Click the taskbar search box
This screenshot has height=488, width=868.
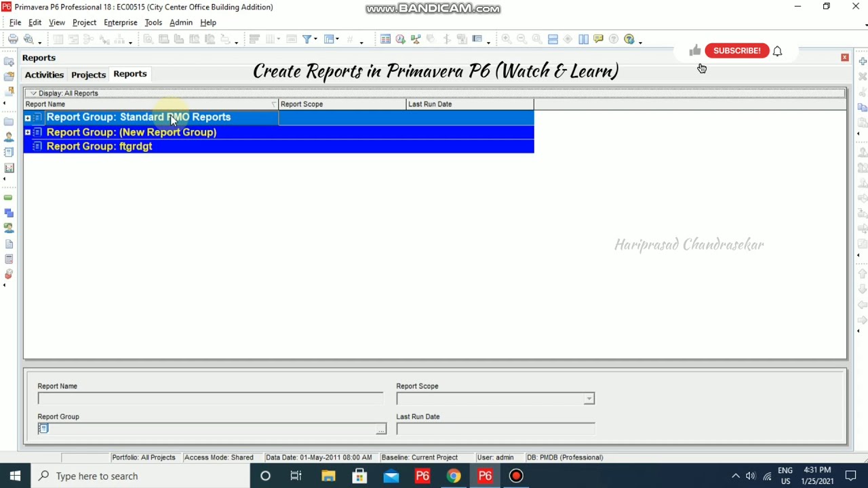140,476
